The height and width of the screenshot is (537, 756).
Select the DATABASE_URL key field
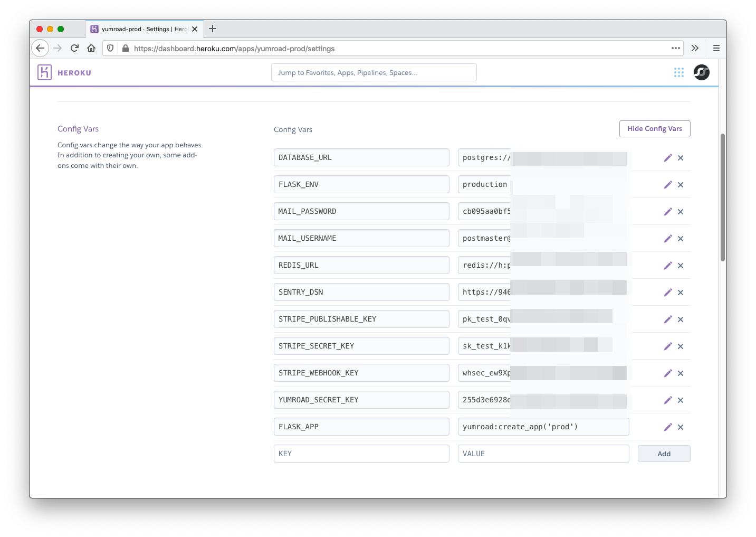[361, 157]
